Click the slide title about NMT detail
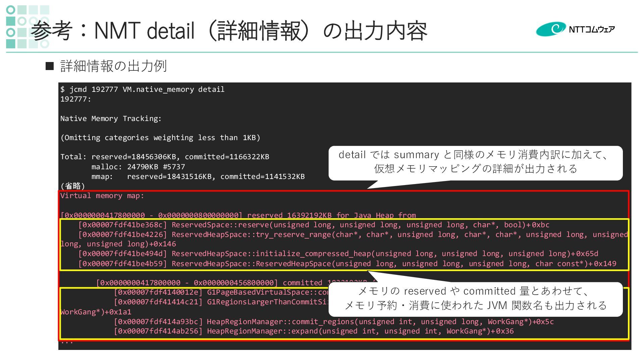Image resolution: width=644 pixels, height=362 pixels. pos(229,31)
